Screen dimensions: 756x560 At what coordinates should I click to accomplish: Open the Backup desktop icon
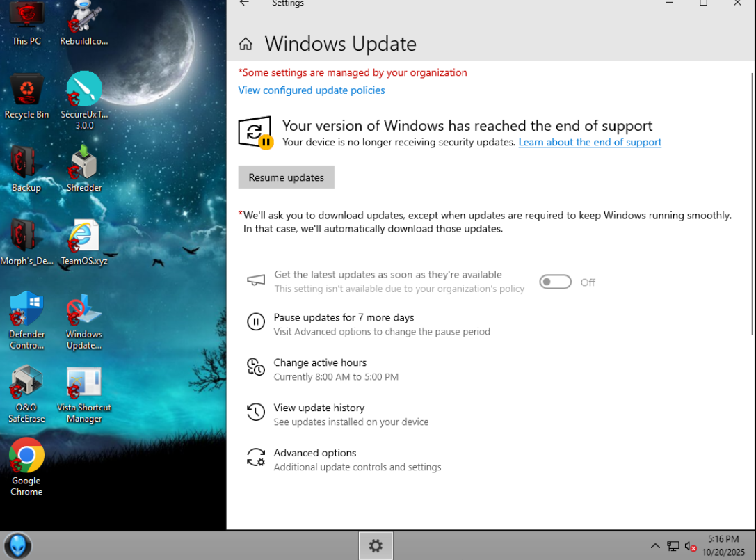tap(26, 169)
